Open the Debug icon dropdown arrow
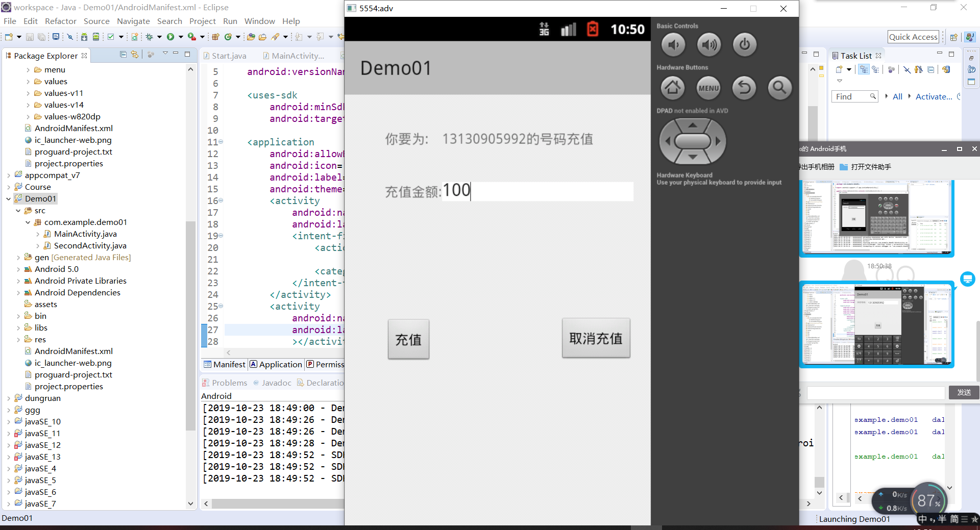The height and width of the screenshot is (530, 980). pyautogui.click(x=159, y=37)
